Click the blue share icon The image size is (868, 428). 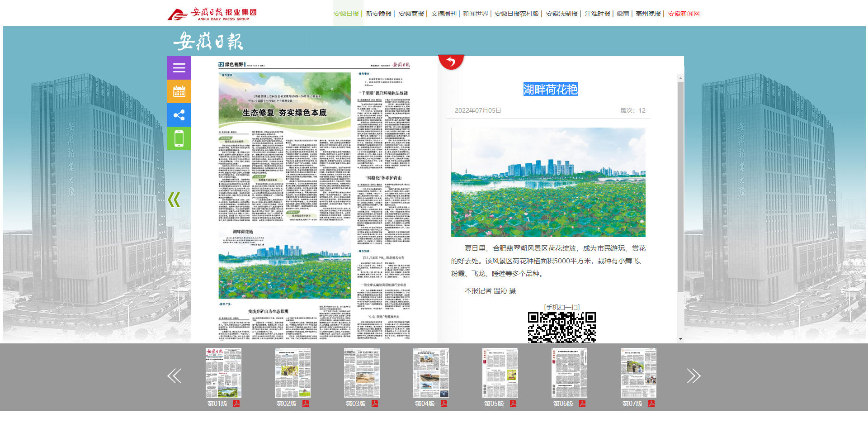179,115
